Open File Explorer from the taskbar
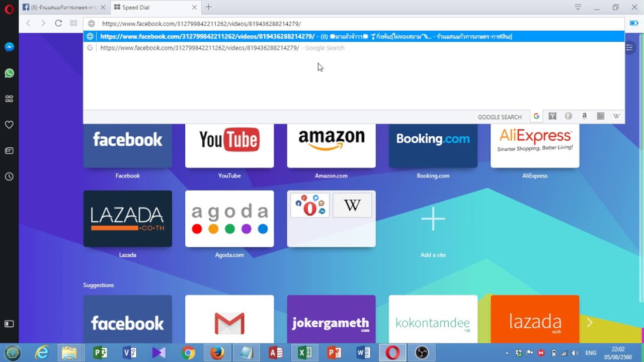 click(69, 353)
